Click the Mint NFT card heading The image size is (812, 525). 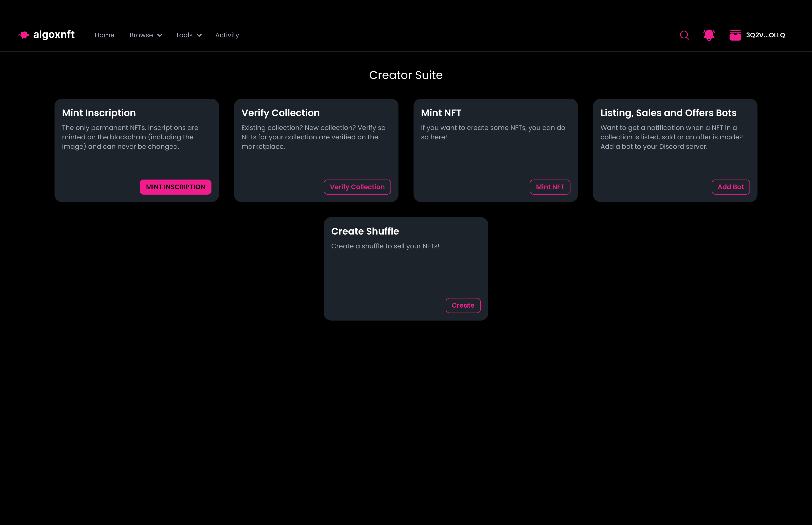441,113
